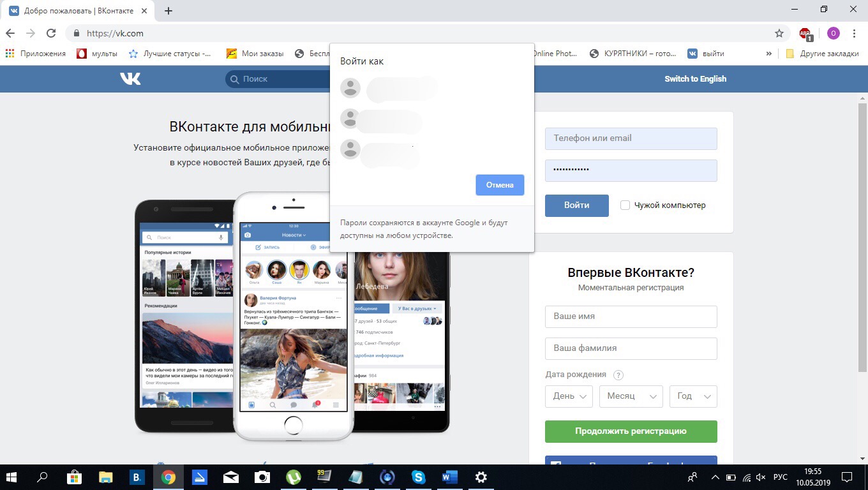This screenshot has height=490, width=868.
Task: Click the Войти login button
Action: (577, 205)
